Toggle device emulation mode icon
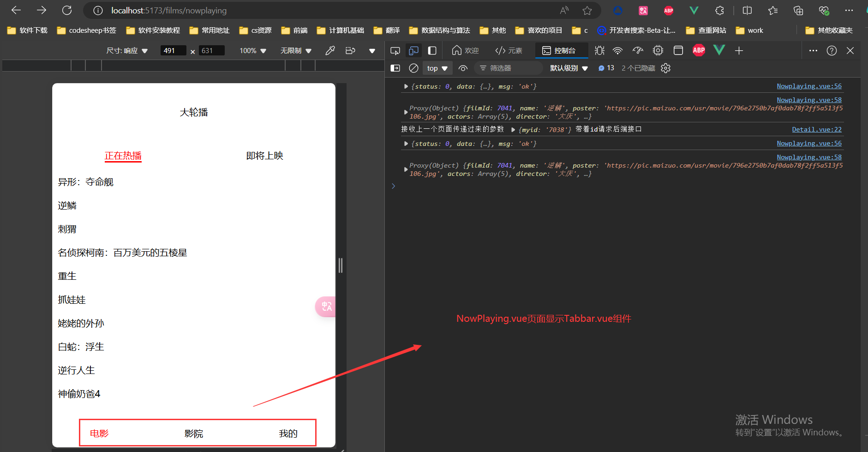 [414, 50]
